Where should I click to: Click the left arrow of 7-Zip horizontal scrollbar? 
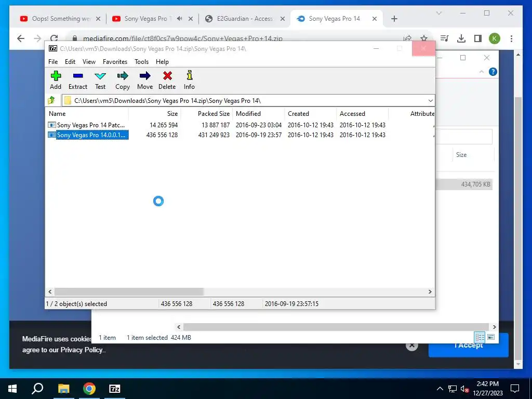50,291
